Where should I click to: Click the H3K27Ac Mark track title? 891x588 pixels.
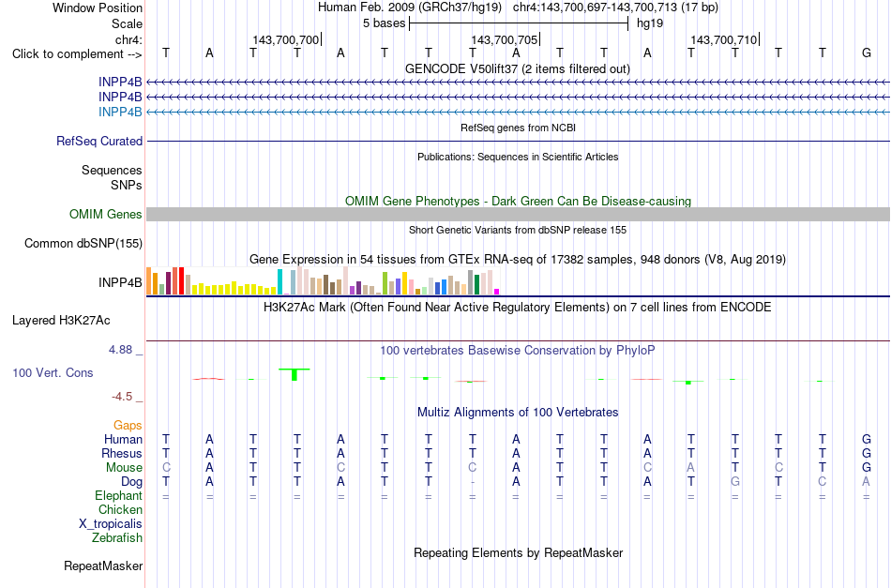click(518, 308)
